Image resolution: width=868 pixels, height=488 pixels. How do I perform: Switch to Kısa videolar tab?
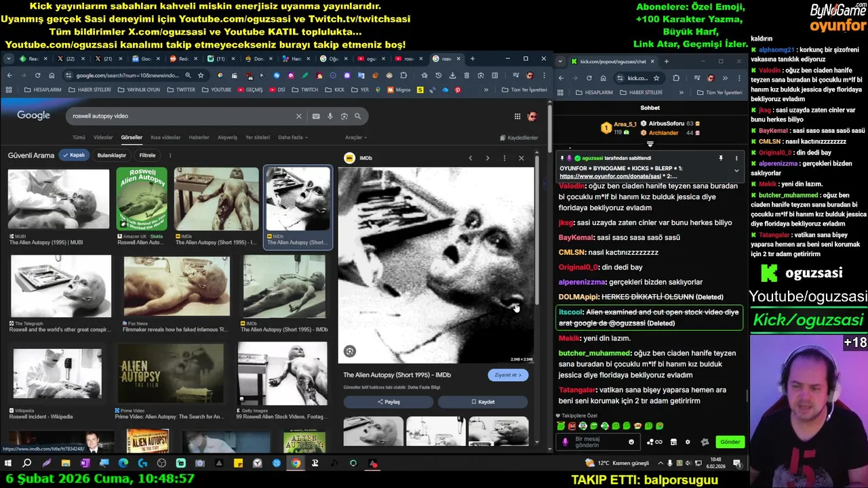165,138
